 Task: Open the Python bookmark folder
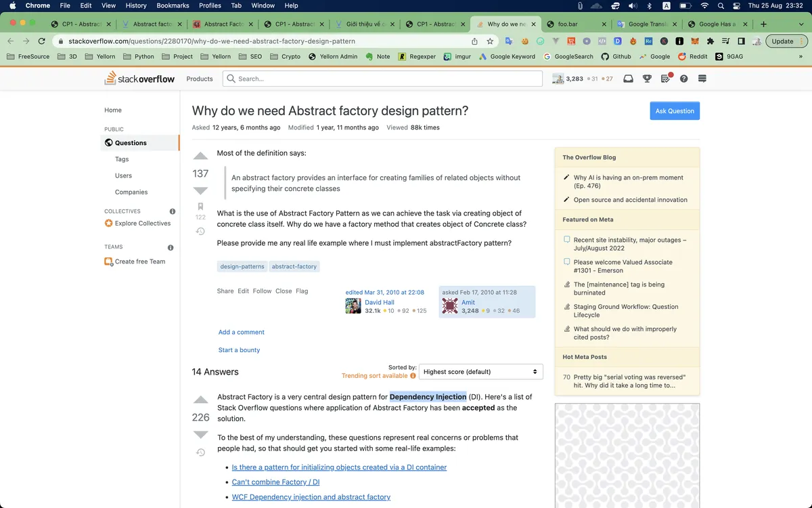(139, 57)
